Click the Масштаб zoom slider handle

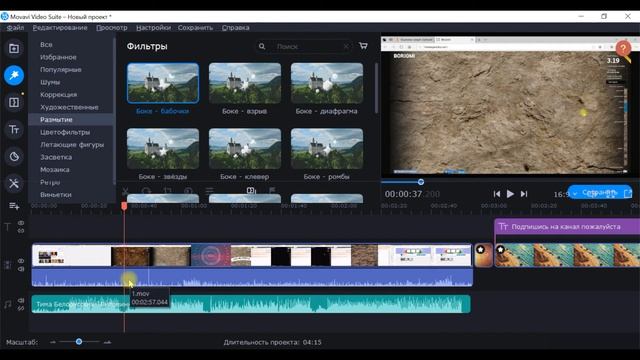(79, 342)
